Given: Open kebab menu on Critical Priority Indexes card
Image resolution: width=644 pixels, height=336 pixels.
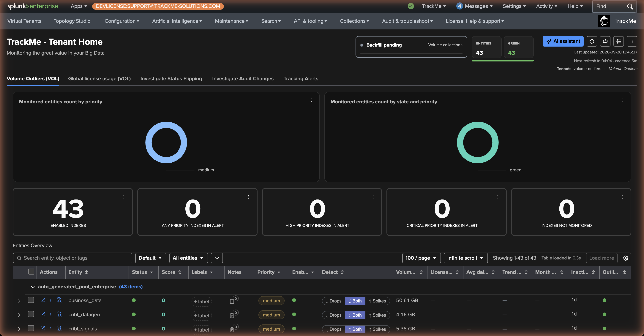Looking at the screenshot, I should pyautogui.click(x=498, y=197).
